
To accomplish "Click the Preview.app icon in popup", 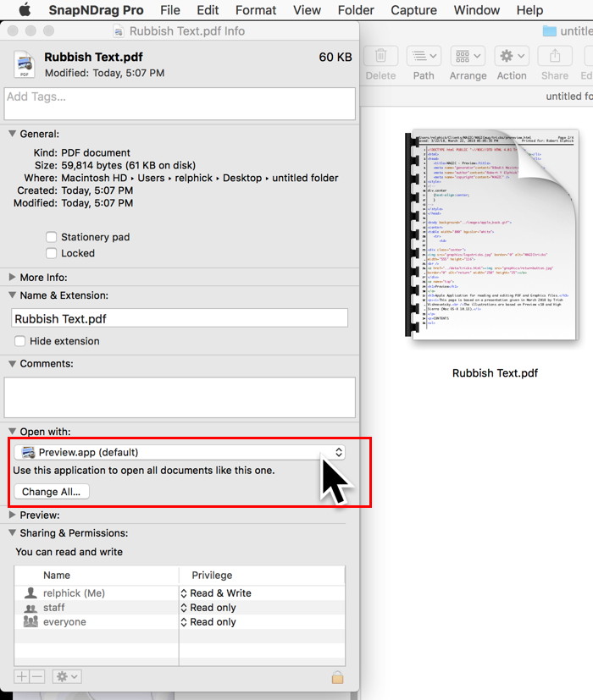I will tap(29, 452).
